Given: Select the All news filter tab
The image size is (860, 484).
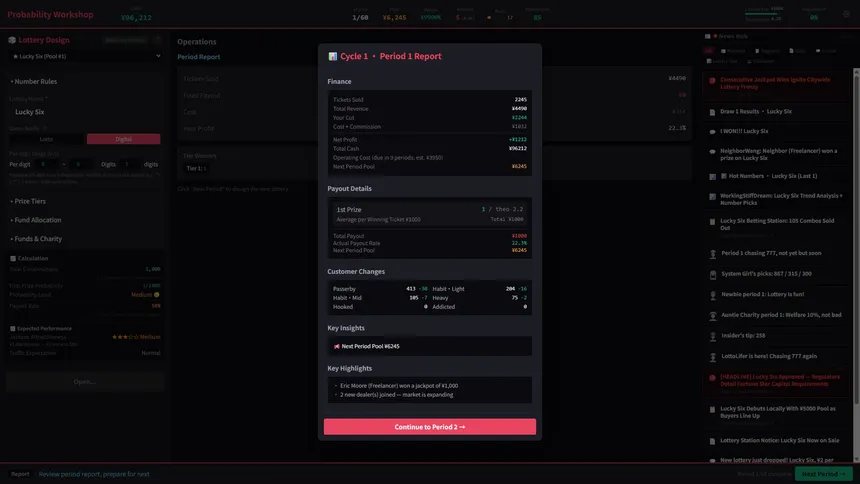Looking at the screenshot, I should 709,50.
